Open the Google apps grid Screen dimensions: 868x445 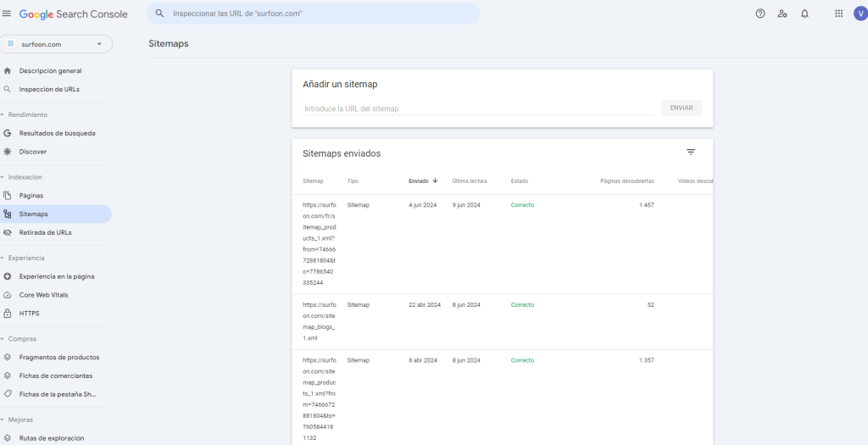pos(838,14)
